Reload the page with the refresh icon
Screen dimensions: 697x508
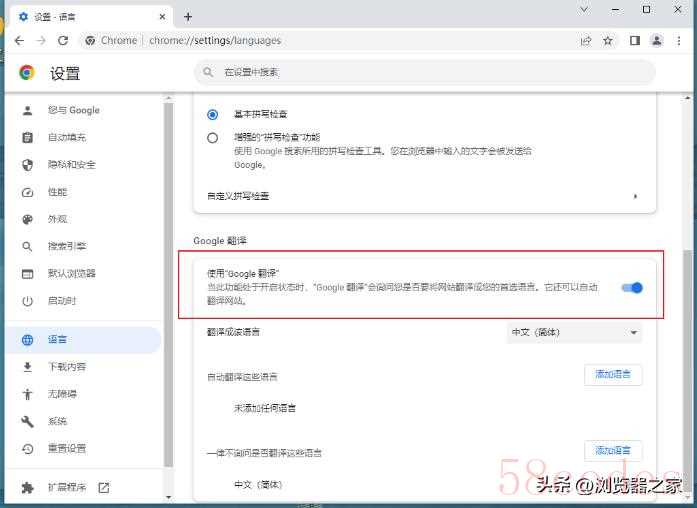pyautogui.click(x=63, y=40)
